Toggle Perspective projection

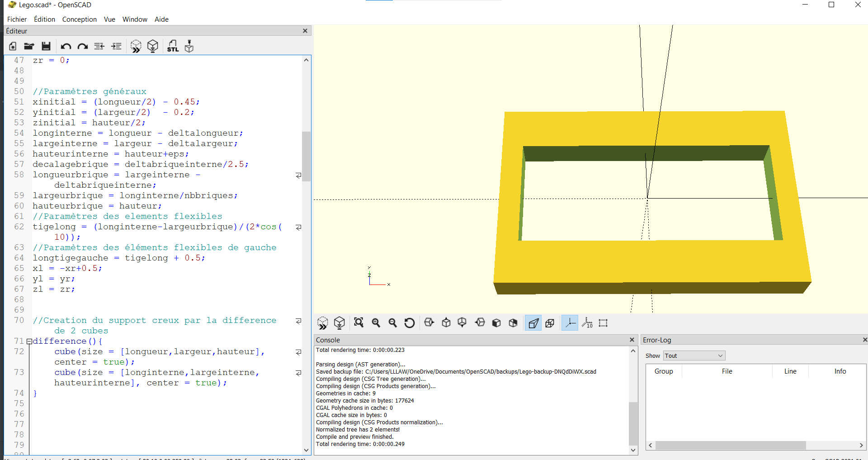tap(533, 323)
